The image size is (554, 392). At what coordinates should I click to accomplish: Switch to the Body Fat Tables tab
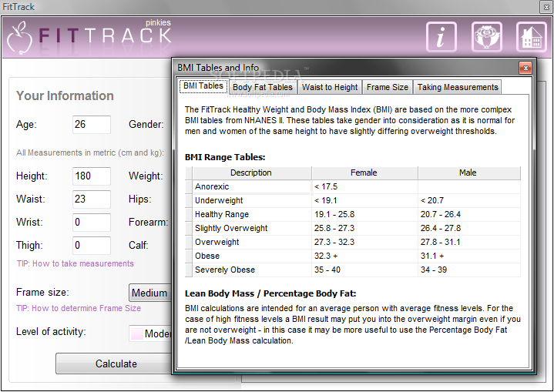pos(263,87)
